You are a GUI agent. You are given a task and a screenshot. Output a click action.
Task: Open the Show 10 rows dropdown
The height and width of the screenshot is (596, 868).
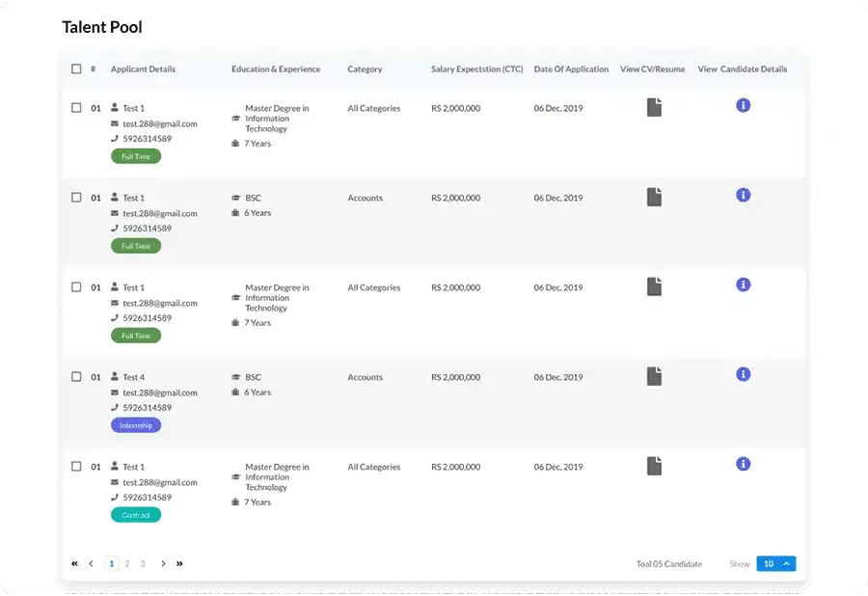[x=776, y=563]
